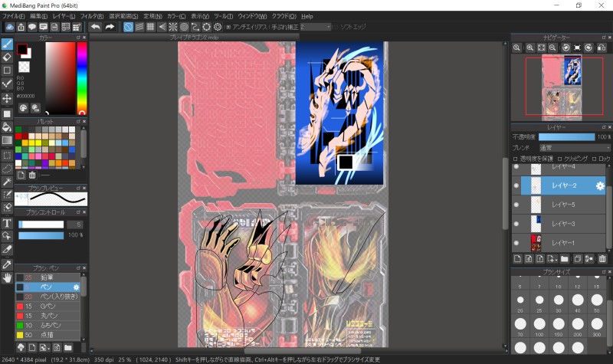Image resolution: width=613 pixels, height=364 pixels.
Task: Open settings gear for レイヤー2
Action: pyautogui.click(x=600, y=186)
